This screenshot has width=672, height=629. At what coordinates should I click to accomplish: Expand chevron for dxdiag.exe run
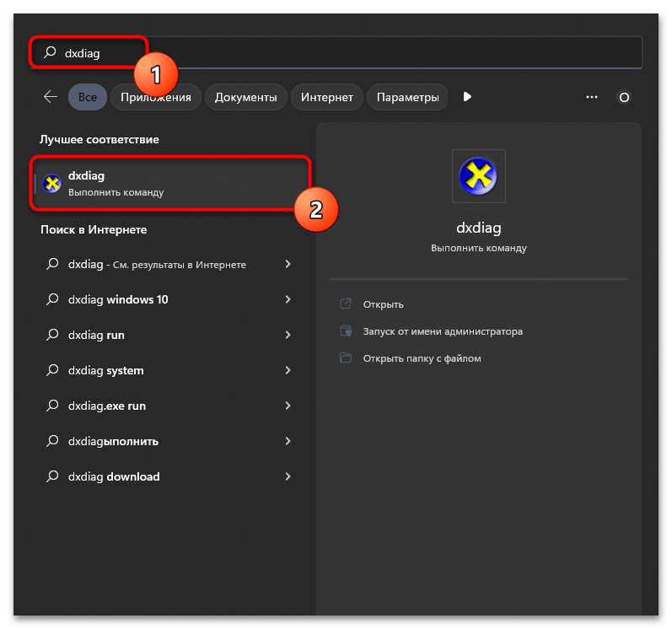[288, 406]
